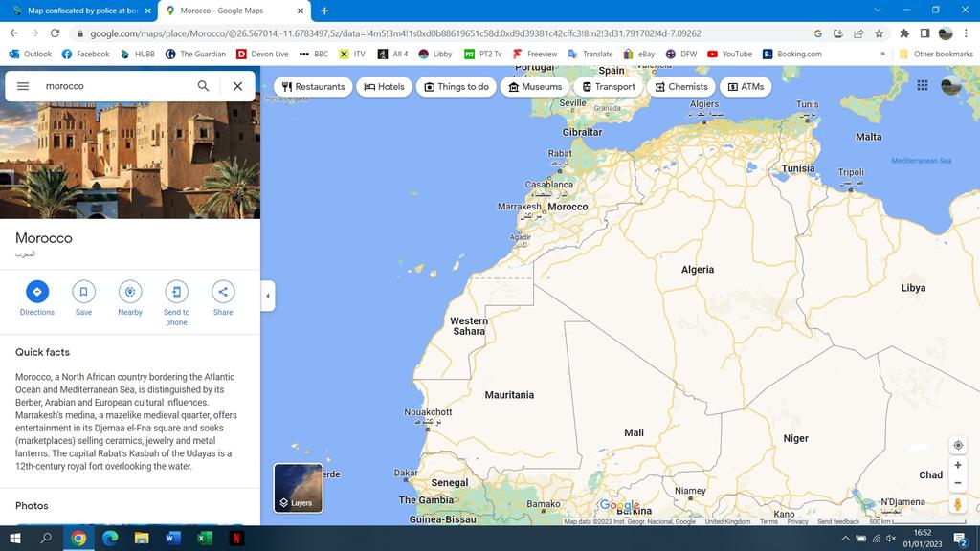This screenshot has width=980, height=551.
Task: Open the BBC bookmark
Action: [314, 54]
